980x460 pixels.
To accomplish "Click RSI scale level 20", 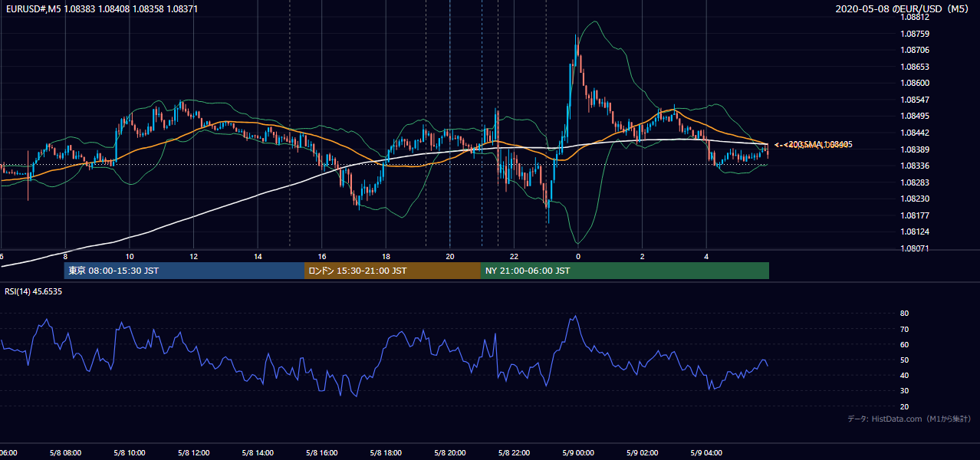I will coord(904,406).
